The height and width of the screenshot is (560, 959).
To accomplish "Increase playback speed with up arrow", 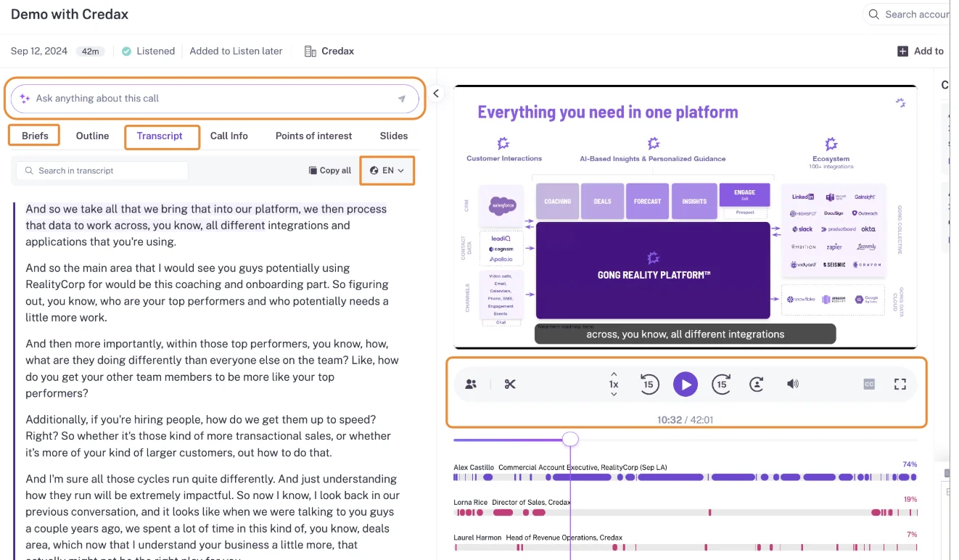I will pos(614,374).
